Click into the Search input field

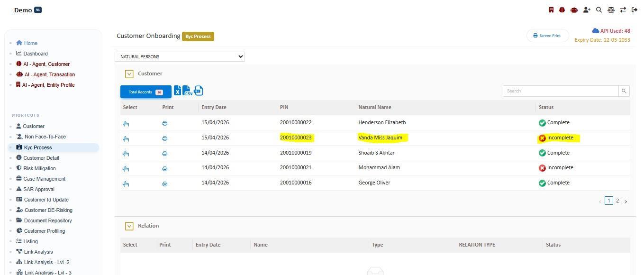point(561,91)
